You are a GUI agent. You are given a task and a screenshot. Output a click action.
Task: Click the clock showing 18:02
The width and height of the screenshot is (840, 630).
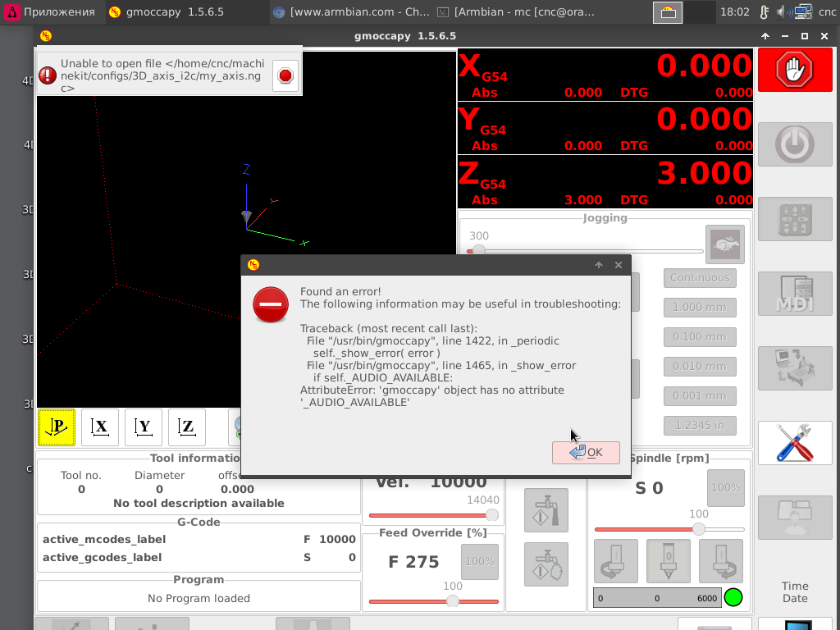tap(734, 11)
